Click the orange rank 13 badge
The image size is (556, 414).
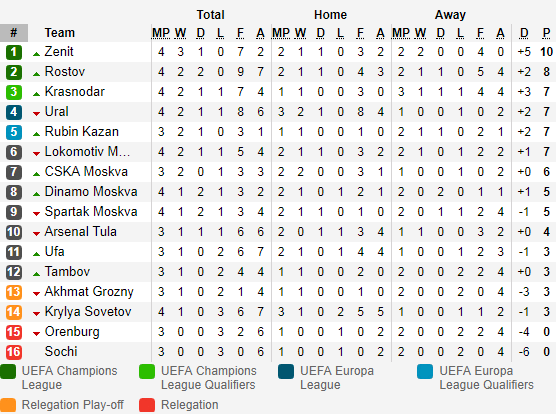pos(14,292)
